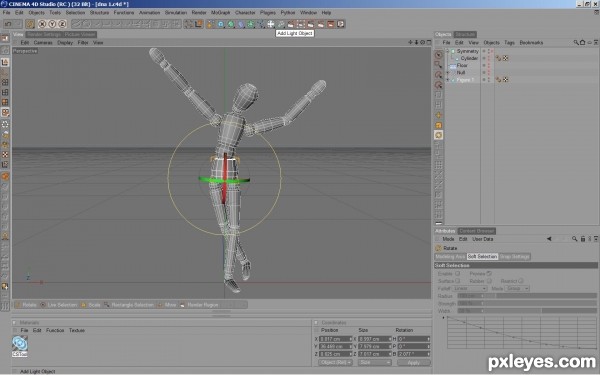This screenshot has width=600, height=375.
Task: Open the Falloff Linear dropdown
Action: tap(470, 288)
